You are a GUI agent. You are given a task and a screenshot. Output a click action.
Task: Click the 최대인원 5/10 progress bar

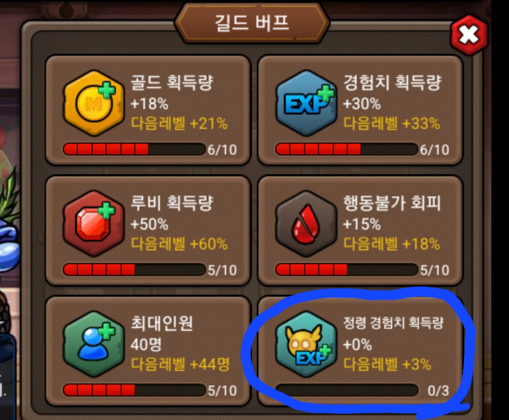[134, 390]
